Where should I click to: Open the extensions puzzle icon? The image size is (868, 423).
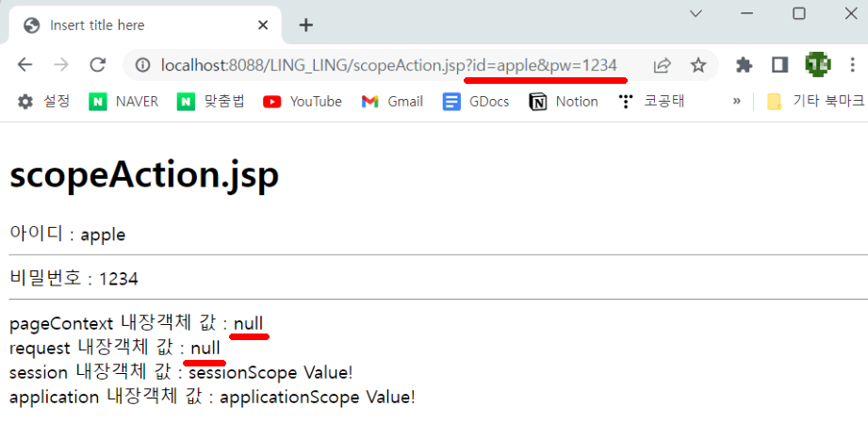click(x=744, y=65)
